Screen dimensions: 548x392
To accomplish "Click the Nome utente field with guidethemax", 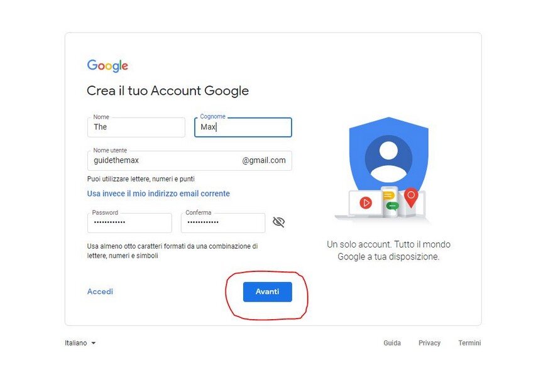I will coord(189,161).
